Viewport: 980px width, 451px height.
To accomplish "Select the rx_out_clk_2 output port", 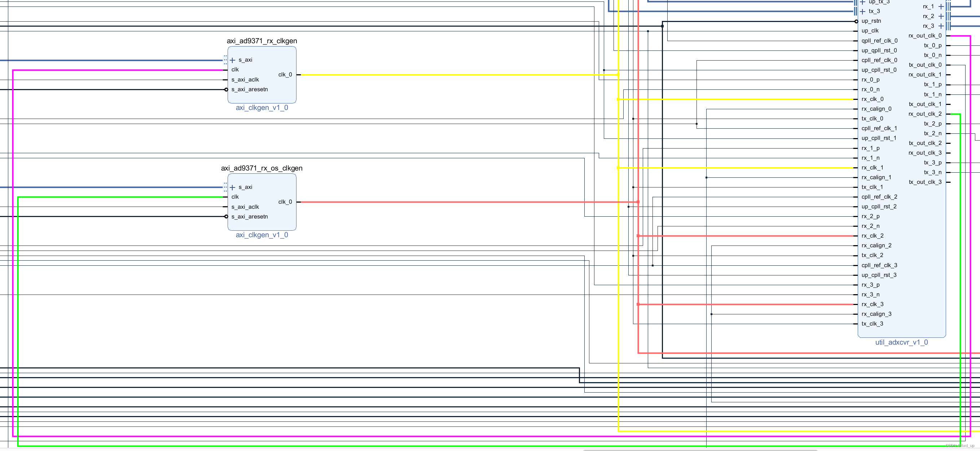I will click(x=925, y=114).
